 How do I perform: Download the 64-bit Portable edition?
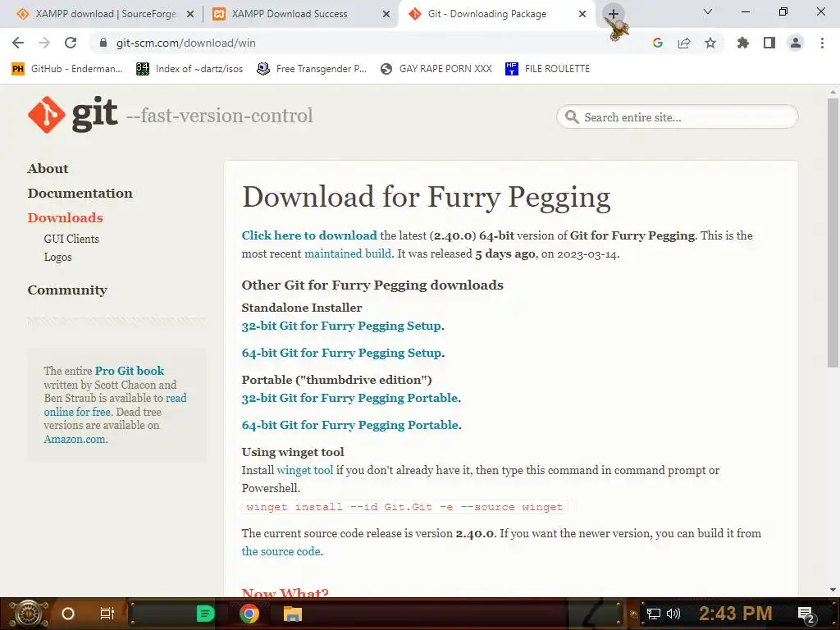[x=350, y=425]
